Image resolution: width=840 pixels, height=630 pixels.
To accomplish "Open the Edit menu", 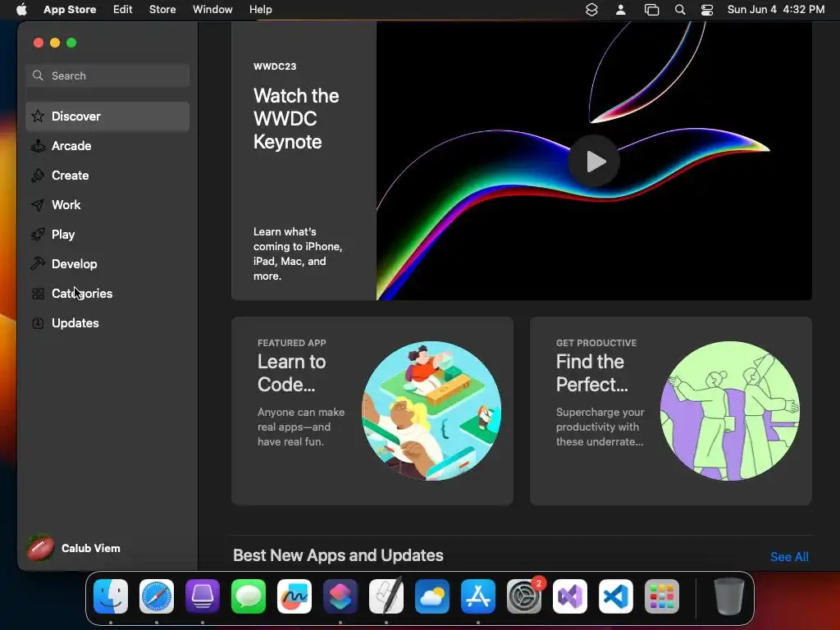I will 123,10.
